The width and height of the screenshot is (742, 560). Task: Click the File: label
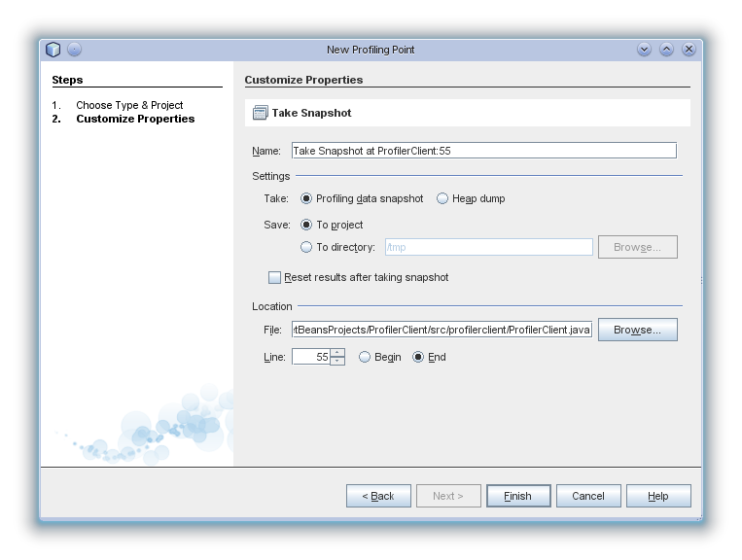[x=272, y=330]
